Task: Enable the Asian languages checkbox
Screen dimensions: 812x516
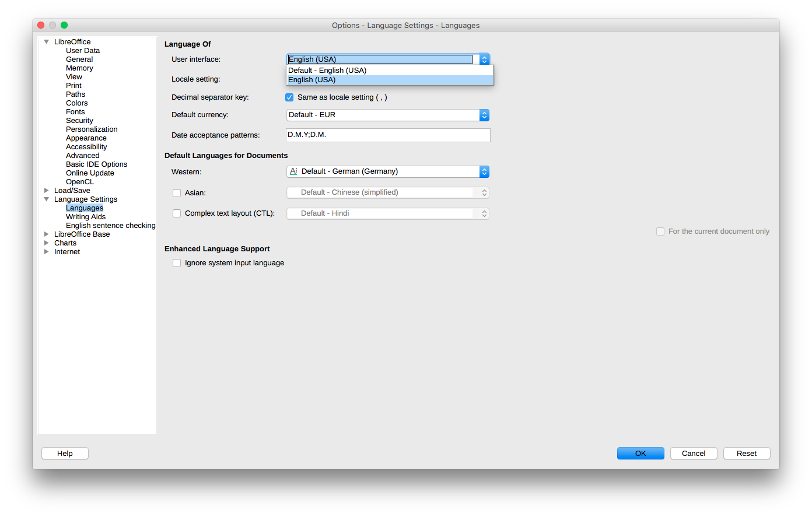Action: point(177,193)
